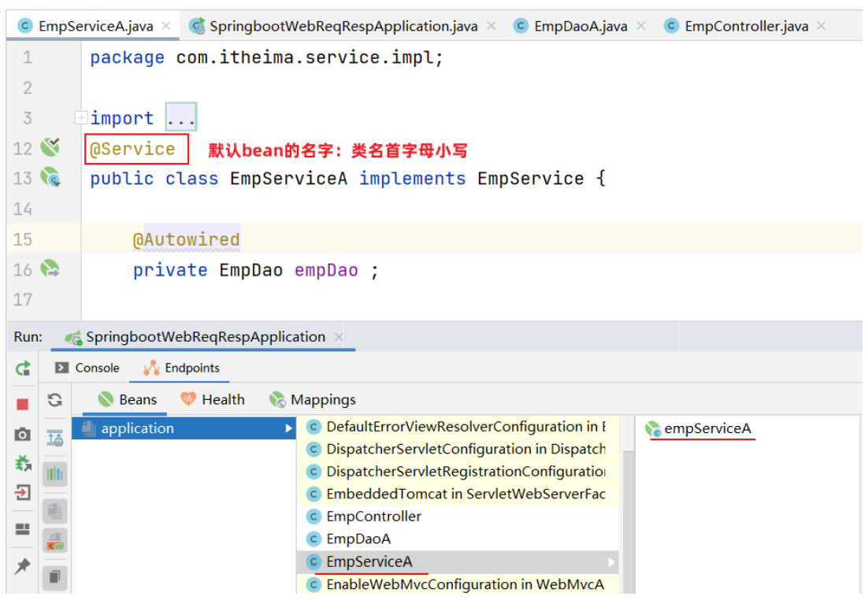Click the exit icon in Run toolbar
The height and width of the screenshot is (600, 868).
(23, 492)
